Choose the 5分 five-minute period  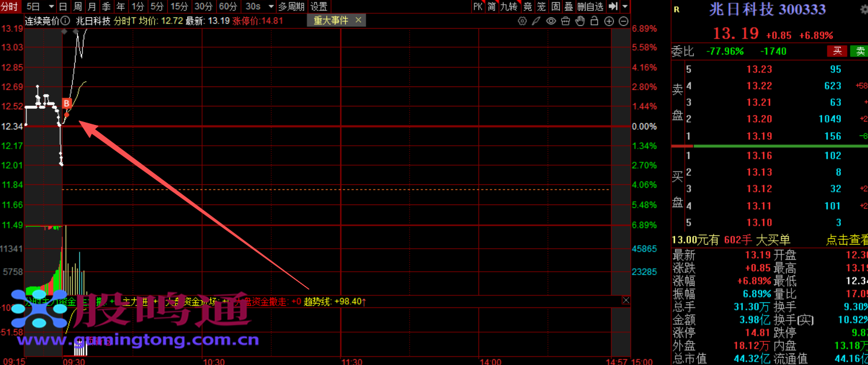point(157,7)
